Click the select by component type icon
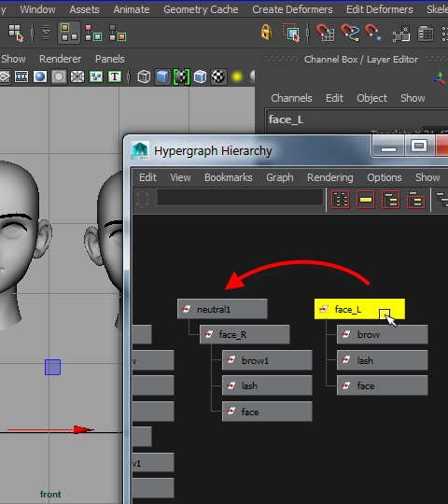This screenshot has height=504, width=448. click(118, 33)
